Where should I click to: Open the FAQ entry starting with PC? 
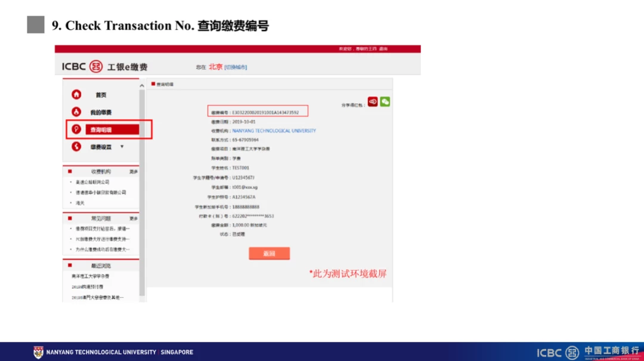(103, 239)
